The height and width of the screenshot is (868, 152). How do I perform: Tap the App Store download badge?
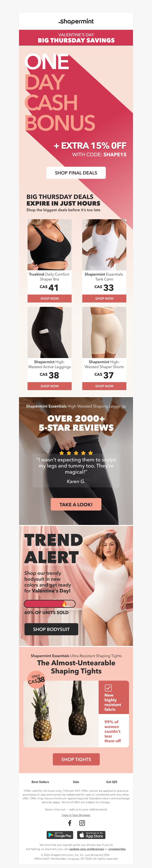[91, 835]
